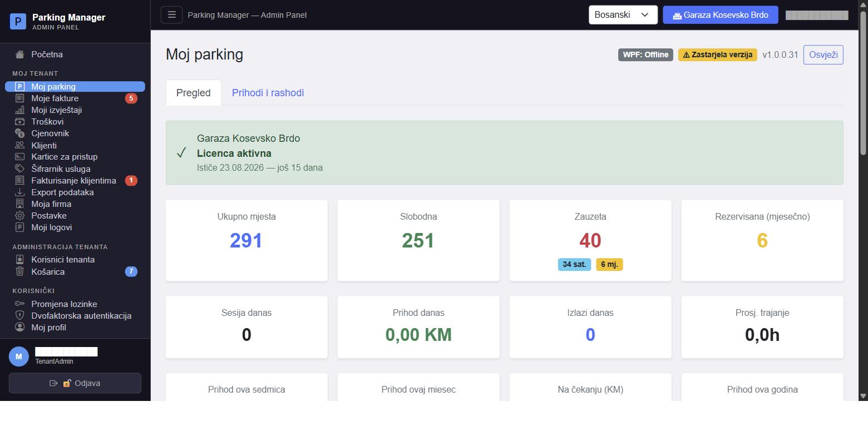The width and height of the screenshot is (868, 436).
Task: Click the building icon beside Moja firma
Action: (x=20, y=204)
